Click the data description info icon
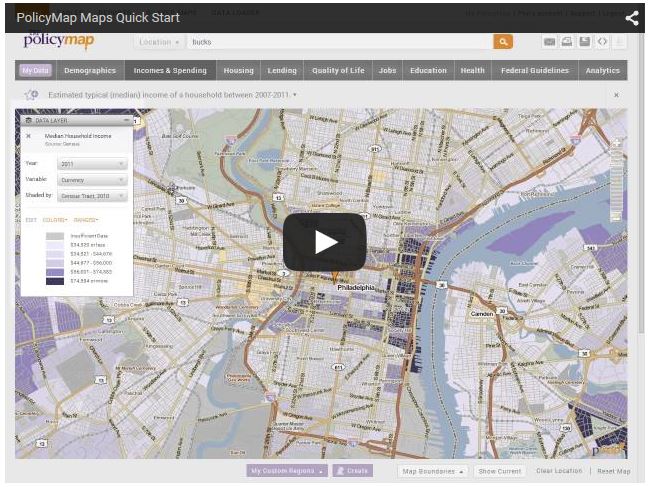The image size is (650, 487). point(31,95)
